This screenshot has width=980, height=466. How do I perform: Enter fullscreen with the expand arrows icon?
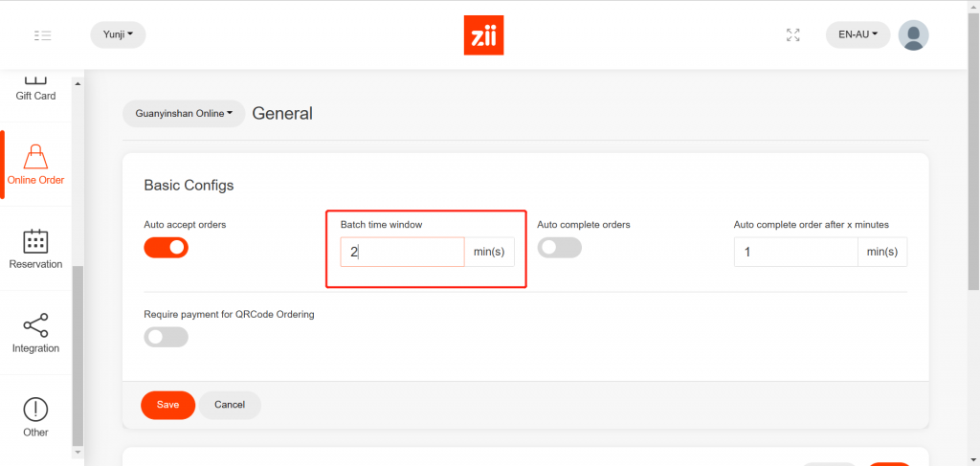click(793, 35)
